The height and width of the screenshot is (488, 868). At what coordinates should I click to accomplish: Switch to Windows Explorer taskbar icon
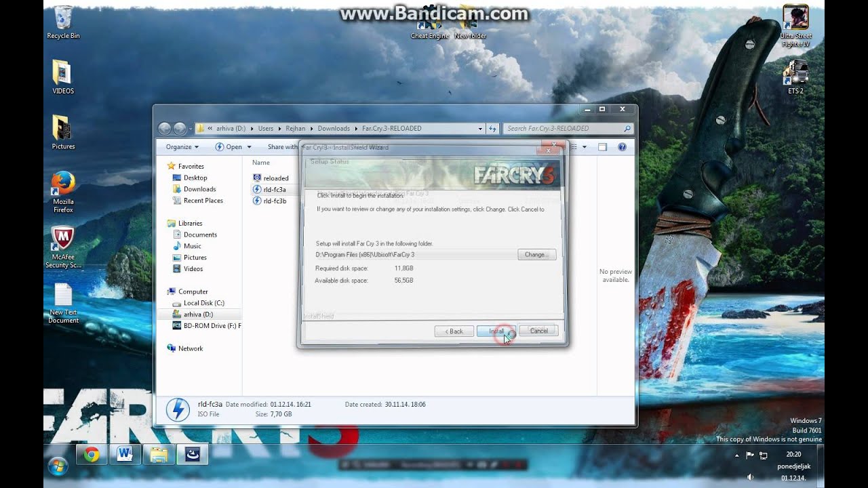pyautogui.click(x=158, y=455)
